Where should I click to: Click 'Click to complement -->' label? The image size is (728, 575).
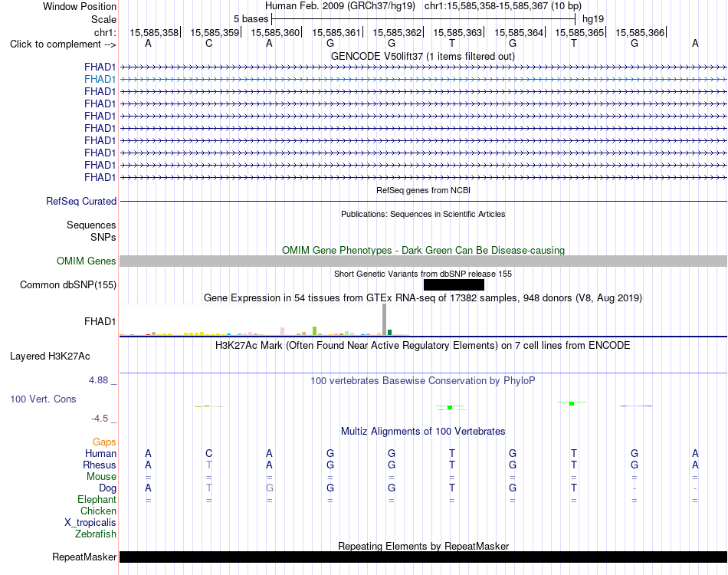[x=63, y=44]
